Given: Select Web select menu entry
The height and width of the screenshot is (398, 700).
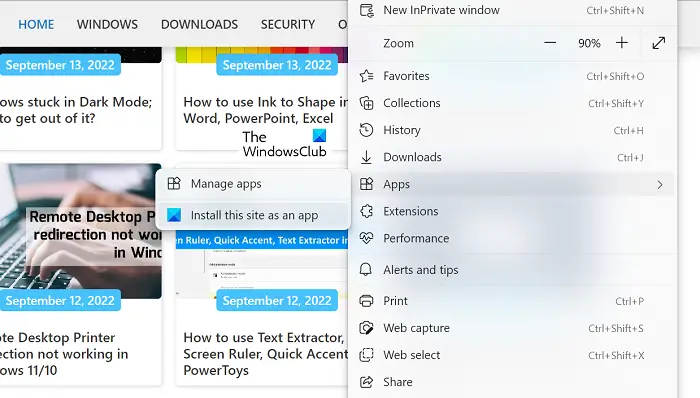Looking at the screenshot, I should 512,355.
